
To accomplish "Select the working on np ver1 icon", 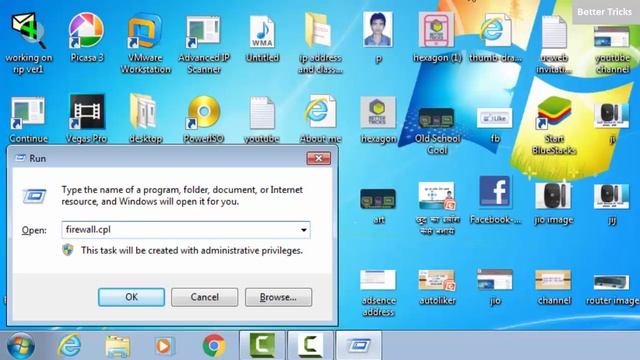I will click(29, 43).
